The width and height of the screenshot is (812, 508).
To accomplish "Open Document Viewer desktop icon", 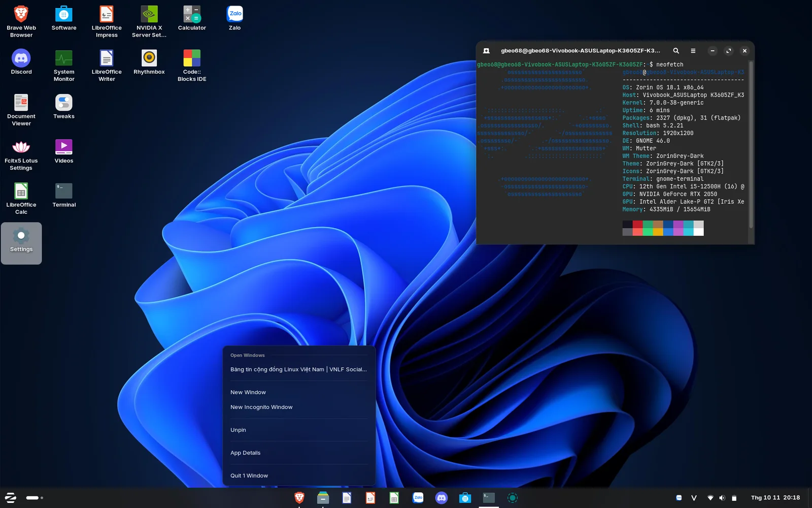I will coord(21,110).
